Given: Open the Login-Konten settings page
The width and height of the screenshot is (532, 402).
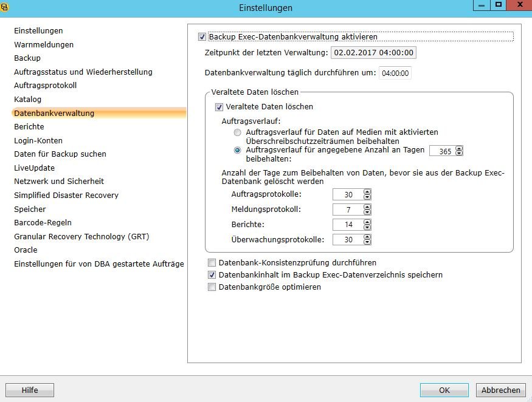Looking at the screenshot, I should tap(38, 141).
